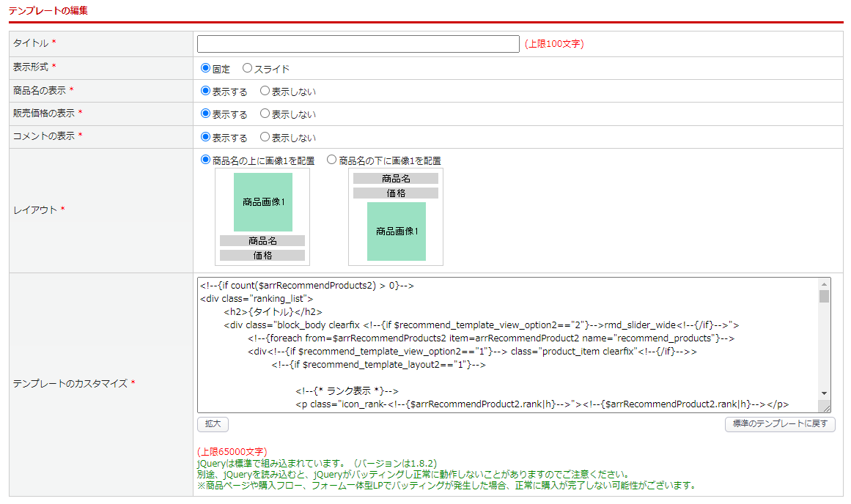This screenshot has width=851, height=504.
Task: Choose 表示しない for 販売価格の表示
Action: pyautogui.click(x=265, y=114)
